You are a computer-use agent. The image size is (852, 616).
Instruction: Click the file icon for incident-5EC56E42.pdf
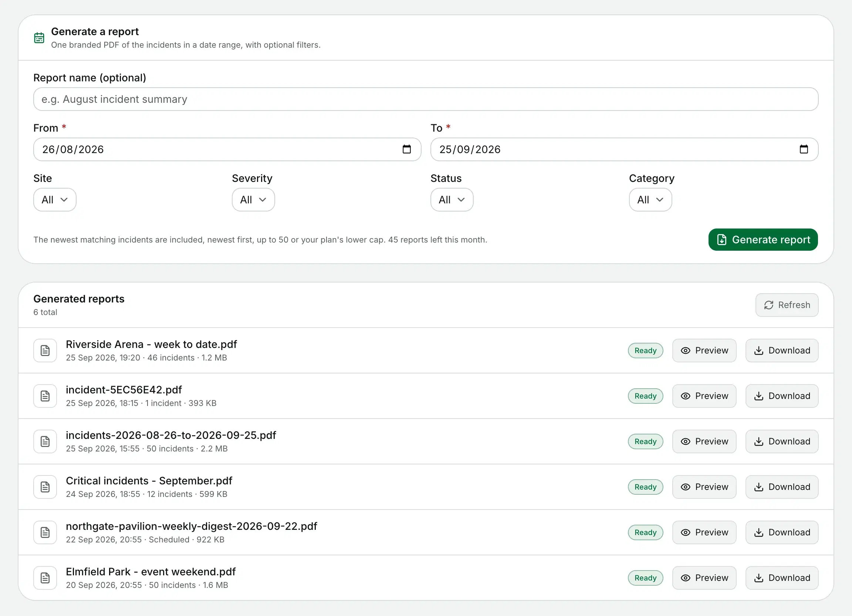click(45, 396)
